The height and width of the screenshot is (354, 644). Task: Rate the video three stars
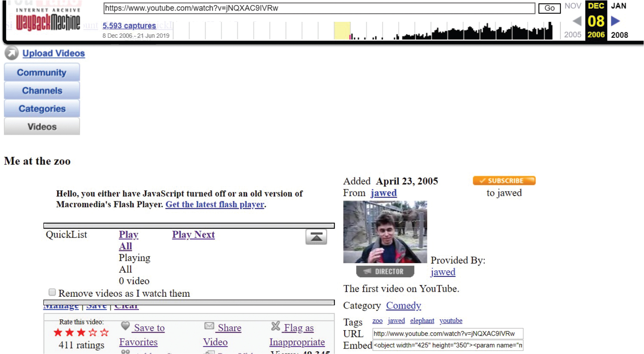click(x=81, y=332)
